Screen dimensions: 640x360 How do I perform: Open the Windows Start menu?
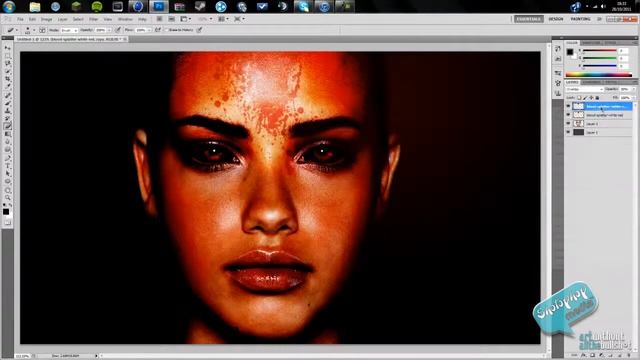tap(9, 7)
